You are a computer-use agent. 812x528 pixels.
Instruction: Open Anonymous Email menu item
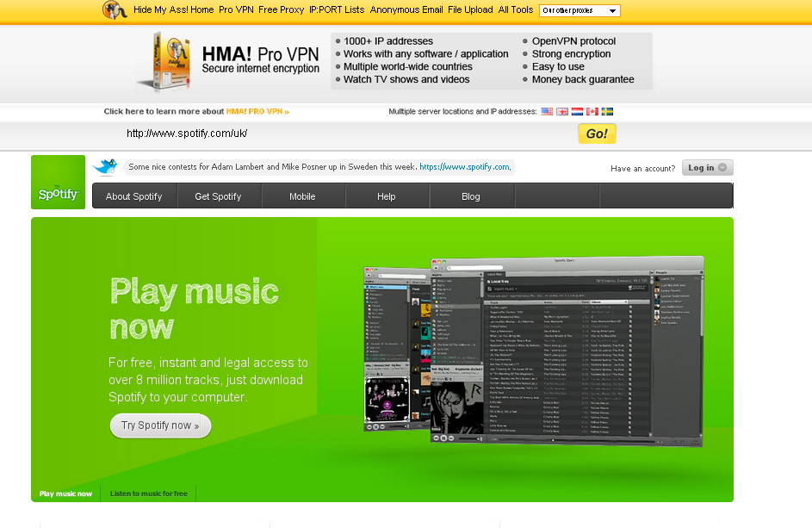(x=406, y=9)
